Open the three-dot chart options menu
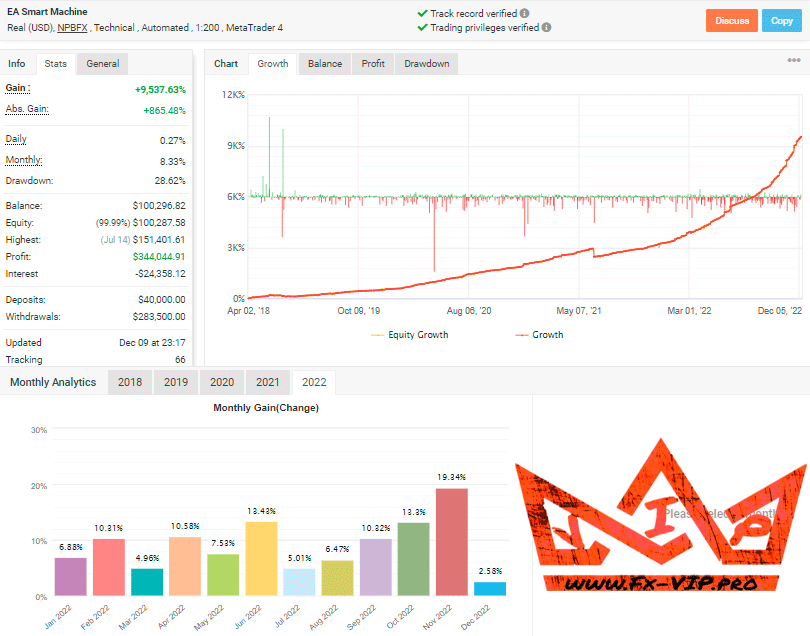This screenshot has width=810, height=636. pyautogui.click(x=794, y=60)
